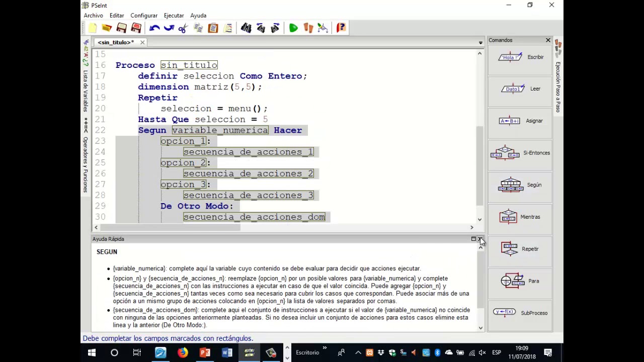Create a new file with the blank page icon
This screenshot has width=644, height=362.
[x=92, y=28]
